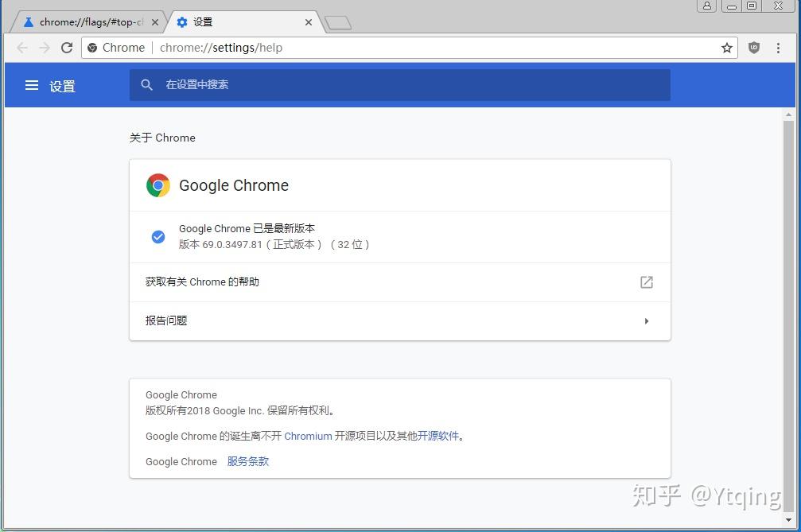Click the Google Chrome logo
Image resolution: width=801 pixels, height=532 pixels.
click(157, 185)
